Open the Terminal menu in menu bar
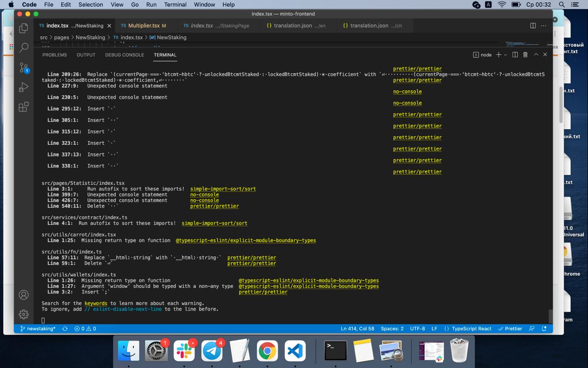The width and height of the screenshot is (588, 368). pos(175,5)
